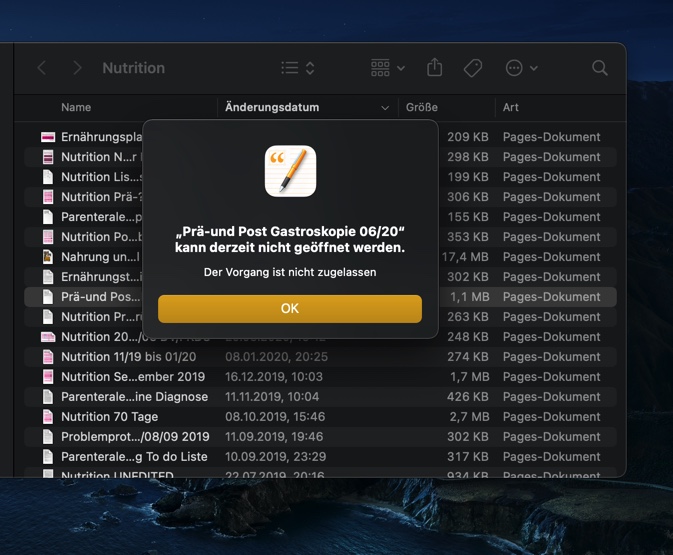Go back with the left chevron
Image resolution: width=673 pixels, height=555 pixels.
[x=42, y=68]
